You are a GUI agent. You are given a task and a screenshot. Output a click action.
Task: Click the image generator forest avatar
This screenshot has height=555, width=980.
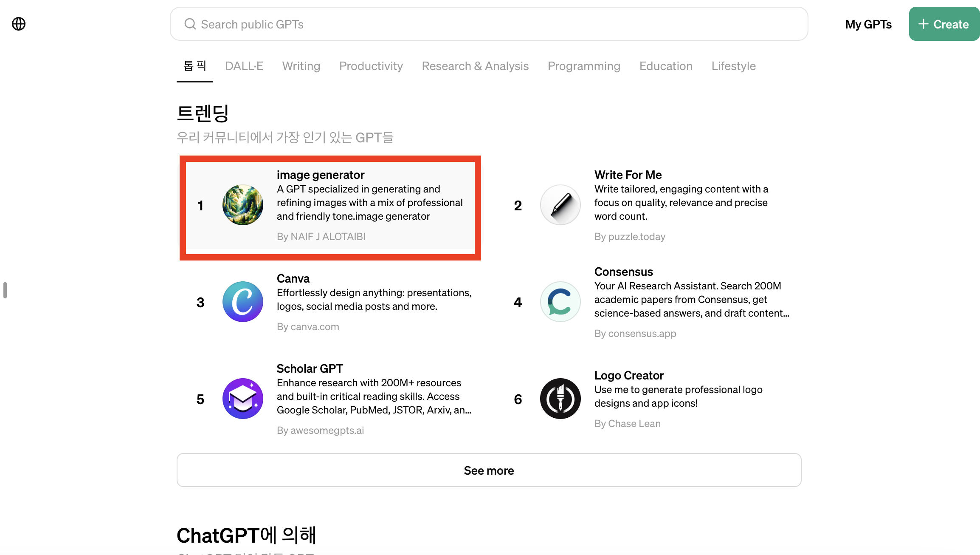243,205
